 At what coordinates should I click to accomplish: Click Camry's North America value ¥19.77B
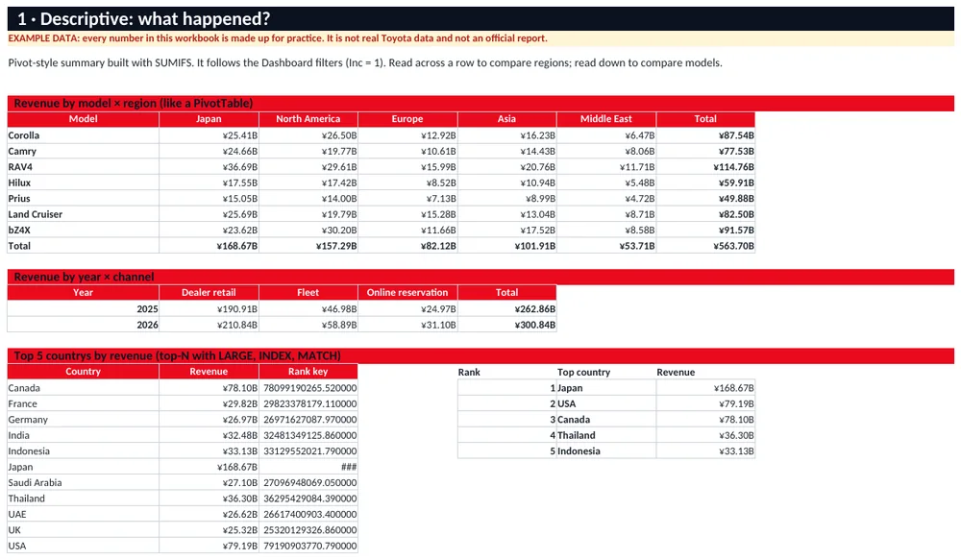[x=308, y=152]
